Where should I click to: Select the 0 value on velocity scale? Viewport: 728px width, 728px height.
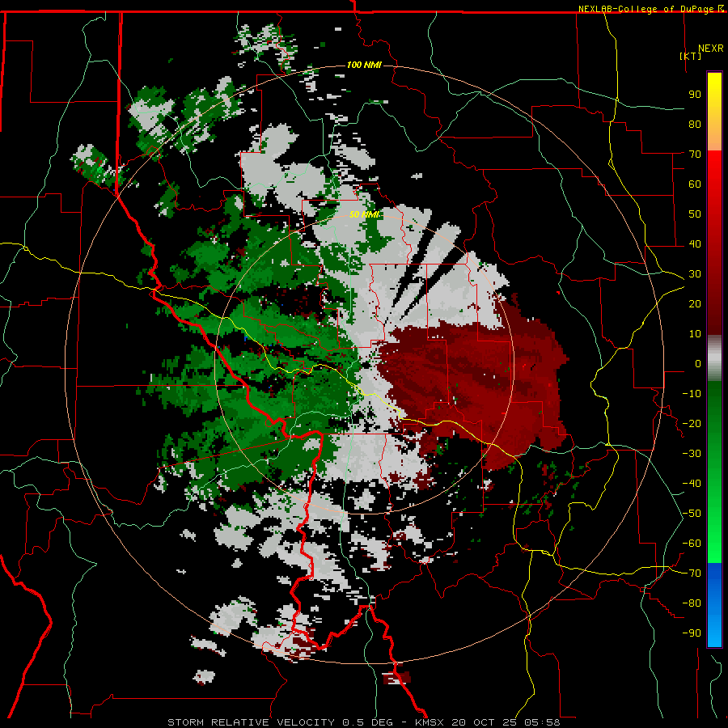698,364
